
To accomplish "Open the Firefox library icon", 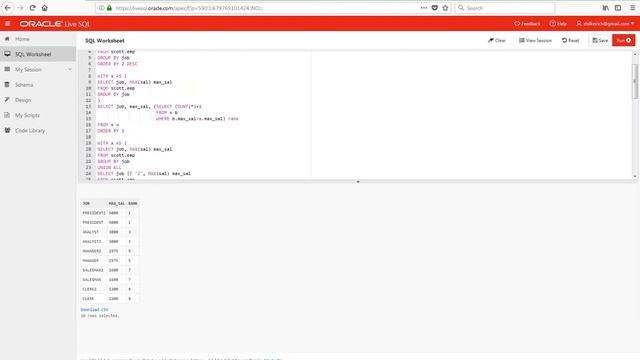I will (606, 8).
